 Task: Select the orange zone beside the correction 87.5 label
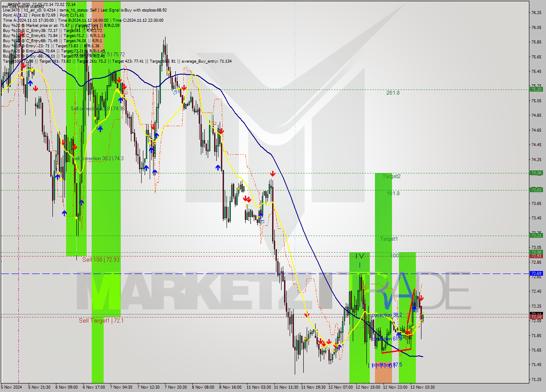[383, 372]
